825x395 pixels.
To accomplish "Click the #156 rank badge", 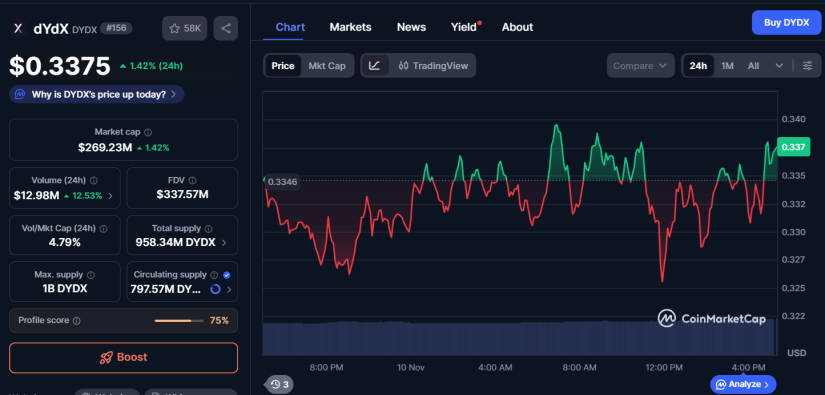I will pyautogui.click(x=116, y=28).
